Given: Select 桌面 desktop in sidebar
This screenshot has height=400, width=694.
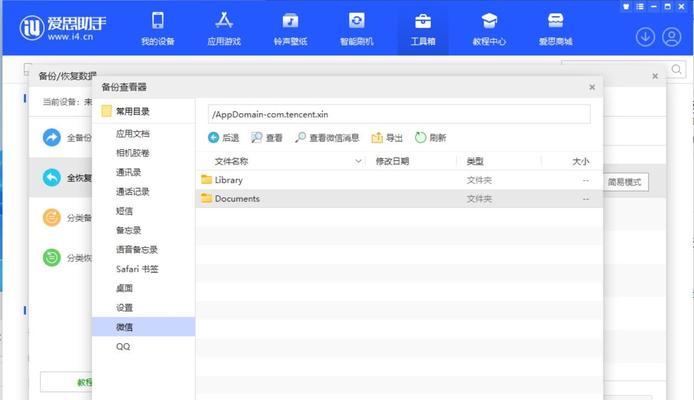Looking at the screenshot, I should (x=124, y=288).
